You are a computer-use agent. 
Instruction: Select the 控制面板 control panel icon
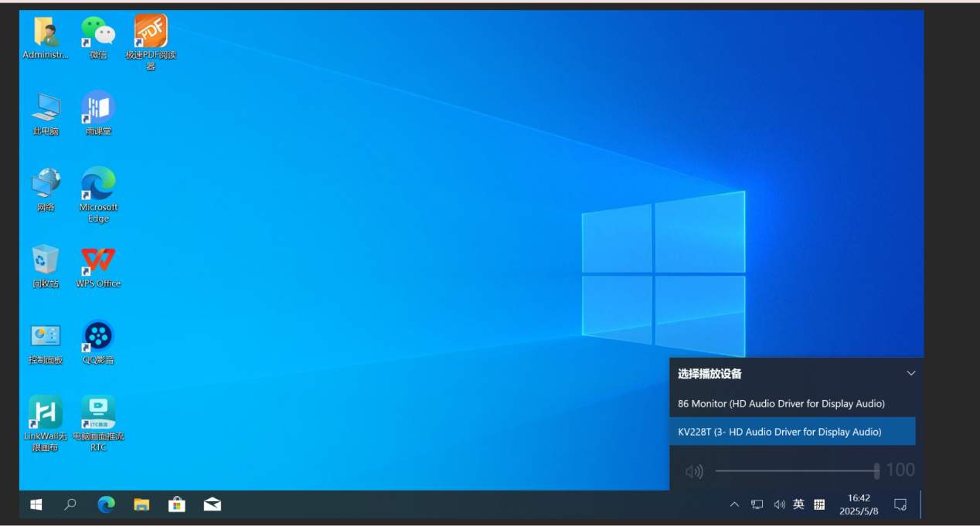point(46,337)
